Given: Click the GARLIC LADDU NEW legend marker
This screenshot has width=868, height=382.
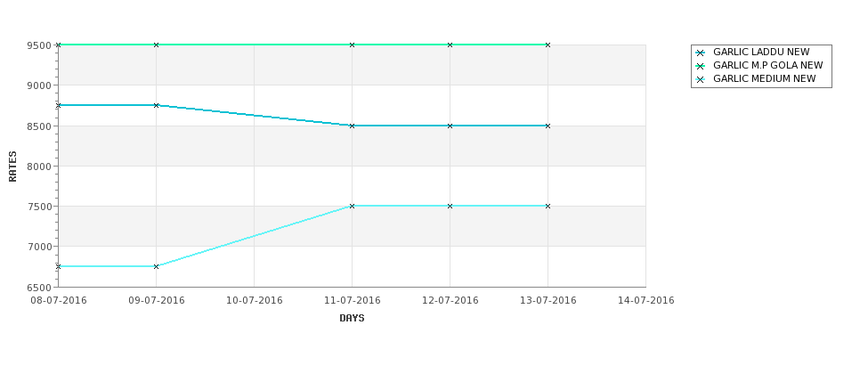Looking at the screenshot, I should pyautogui.click(x=701, y=53).
